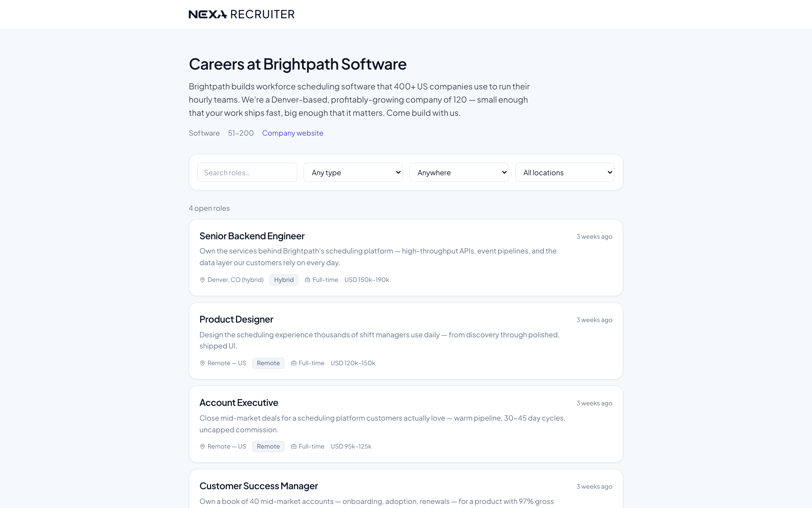Click the 'USD 120k–150k' salary text
The width and height of the screenshot is (812, 508).
353,363
